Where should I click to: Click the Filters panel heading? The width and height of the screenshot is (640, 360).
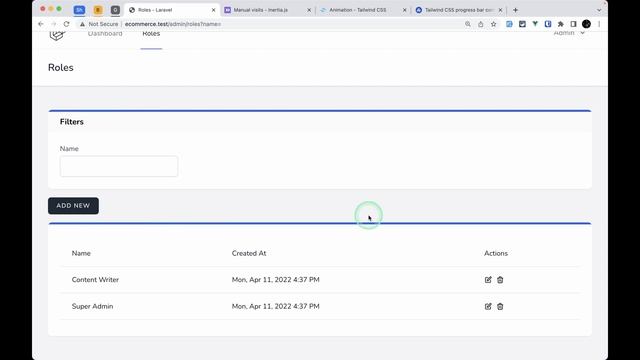[x=72, y=122]
